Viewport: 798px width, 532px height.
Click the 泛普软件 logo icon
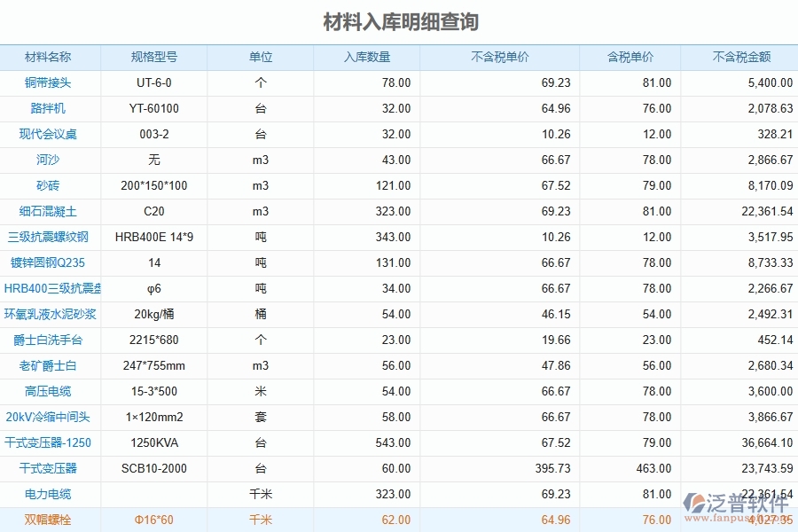coord(692,502)
